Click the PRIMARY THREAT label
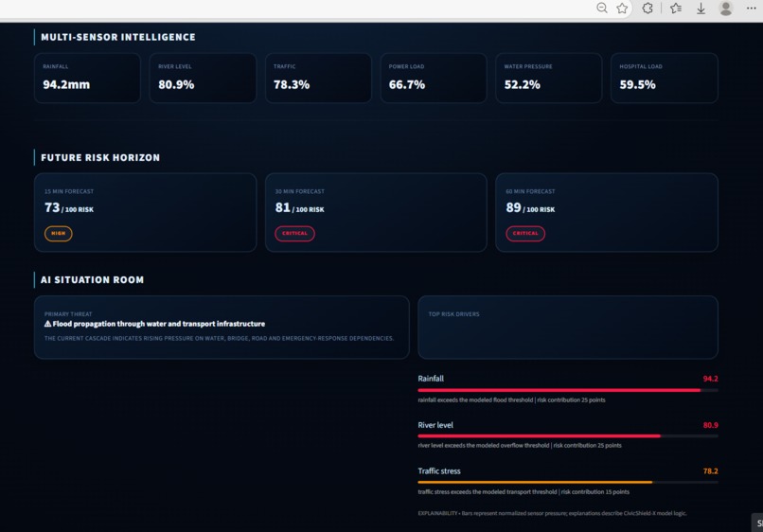This screenshot has width=763, height=532. [68, 314]
